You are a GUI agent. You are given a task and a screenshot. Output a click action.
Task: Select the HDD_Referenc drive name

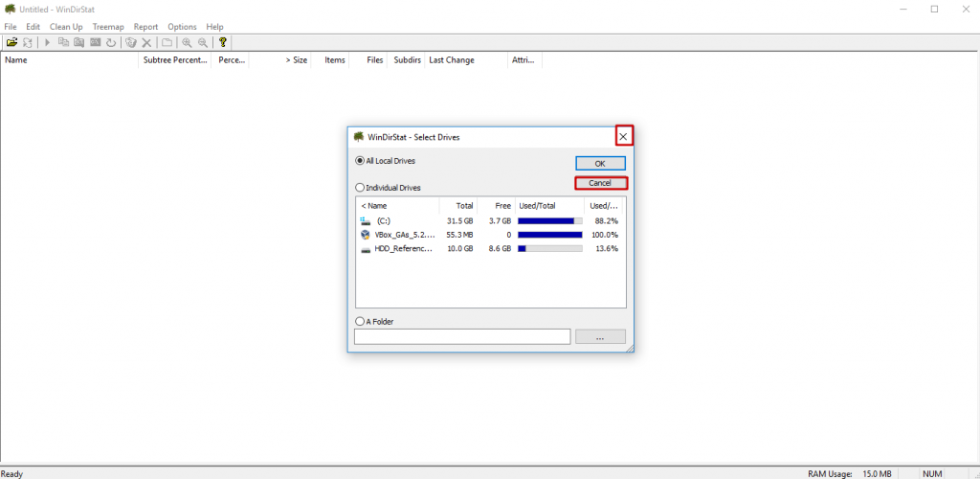point(403,248)
